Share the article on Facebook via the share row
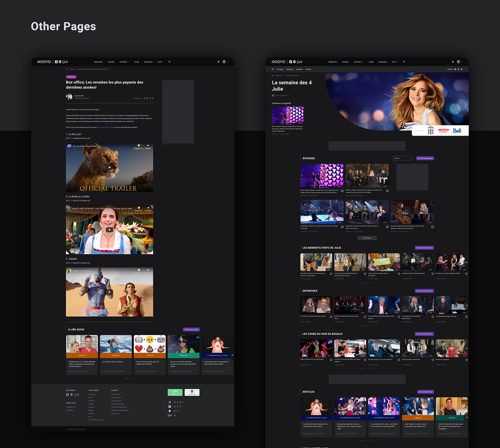 tap(145, 98)
